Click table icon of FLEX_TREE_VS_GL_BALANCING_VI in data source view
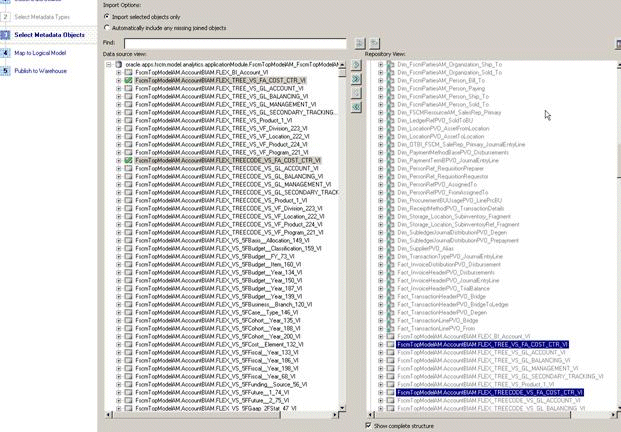Viewport: 621px width, 432px height. point(128,96)
